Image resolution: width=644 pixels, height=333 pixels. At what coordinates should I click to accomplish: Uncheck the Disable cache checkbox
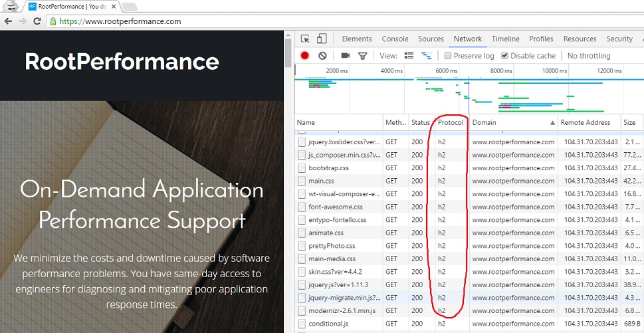(505, 55)
